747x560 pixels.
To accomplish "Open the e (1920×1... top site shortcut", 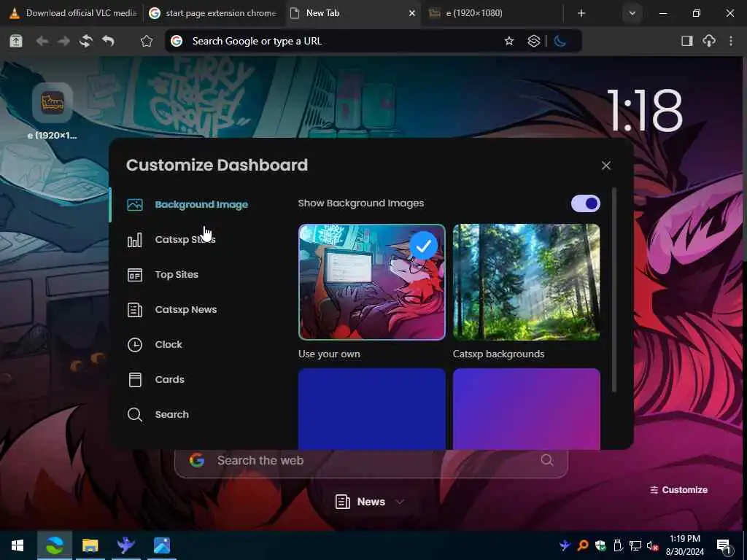I will coord(53,112).
